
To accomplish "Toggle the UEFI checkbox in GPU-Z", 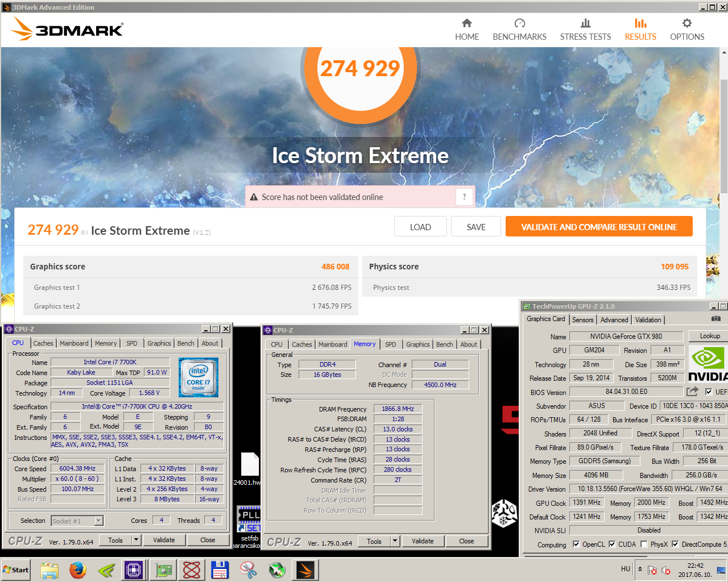I will coord(709,392).
